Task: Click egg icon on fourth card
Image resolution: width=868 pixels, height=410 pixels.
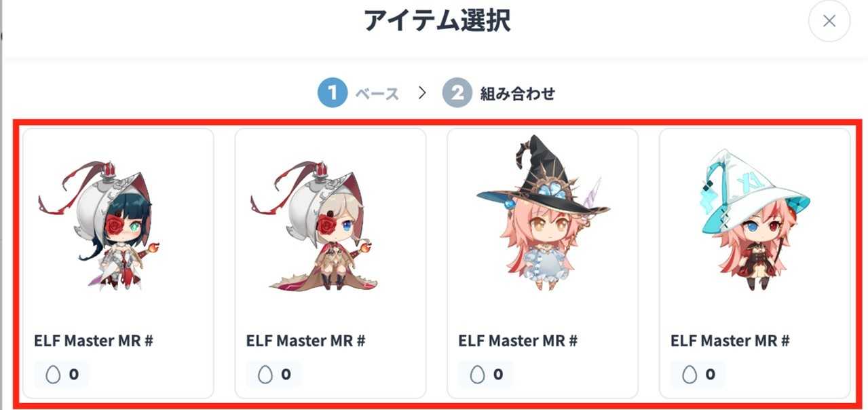Action: point(690,374)
